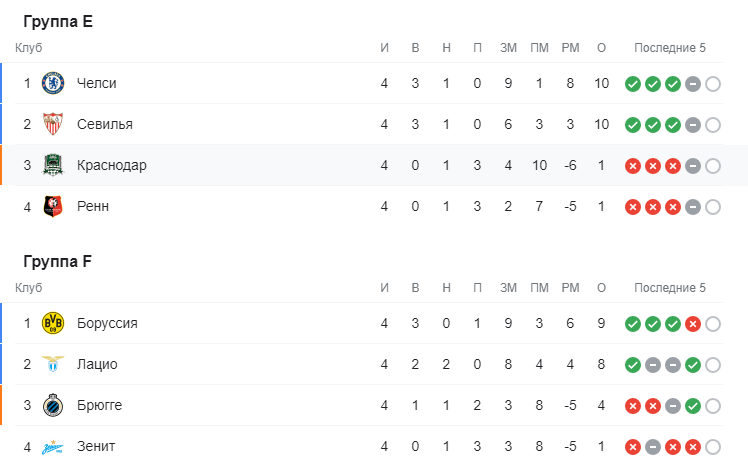Screen dimensions: 748x474
Task: Click Sevilla's empty upcoming match circle
Action: click(x=713, y=125)
